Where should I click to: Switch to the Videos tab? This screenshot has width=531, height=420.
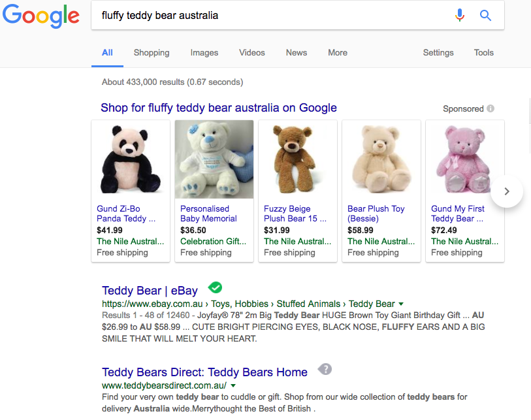pyautogui.click(x=252, y=52)
